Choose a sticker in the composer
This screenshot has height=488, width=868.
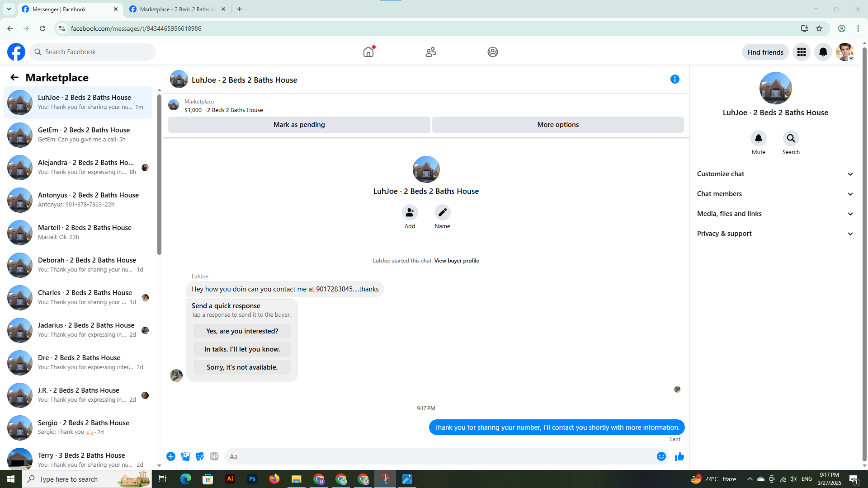tap(200, 456)
